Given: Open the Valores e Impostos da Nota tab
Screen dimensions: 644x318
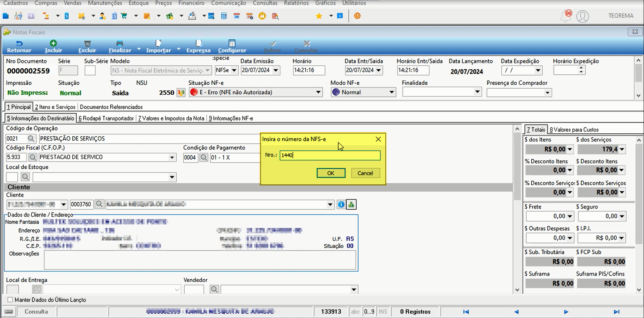Looking at the screenshot, I should coord(171,118).
